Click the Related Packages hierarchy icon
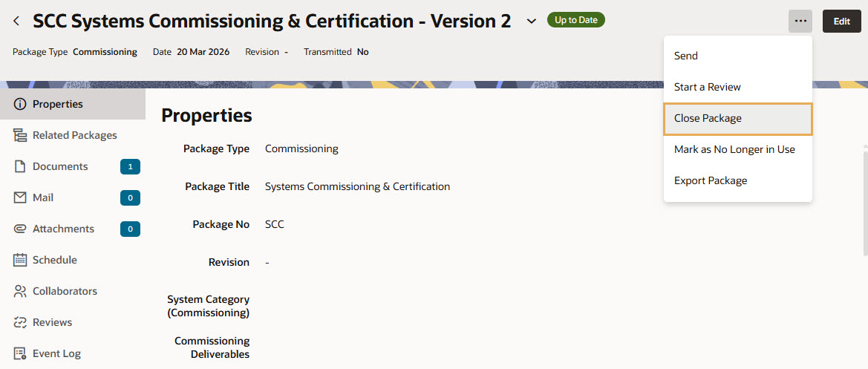This screenshot has height=369, width=868. 20,135
